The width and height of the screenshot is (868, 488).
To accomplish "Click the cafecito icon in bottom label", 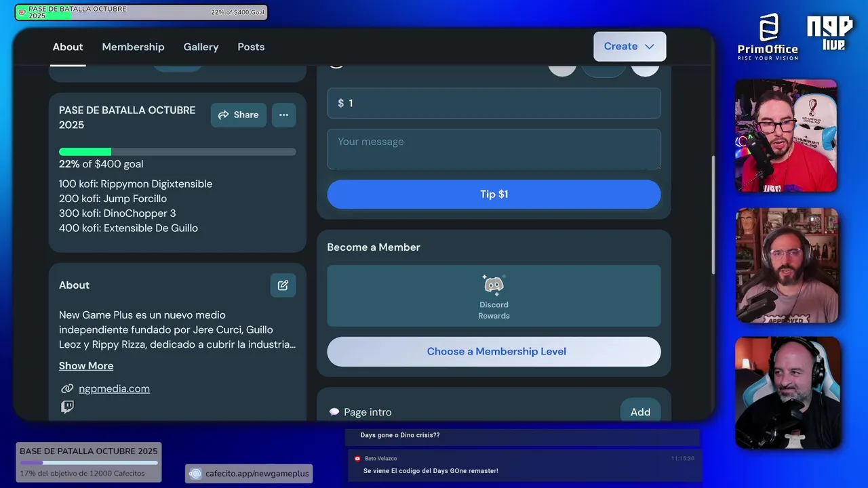I will (x=195, y=474).
